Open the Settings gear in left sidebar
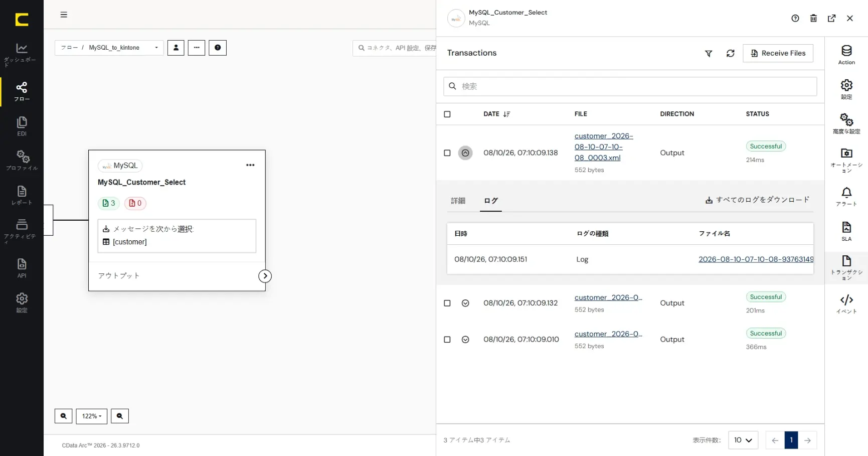 coord(22,302)
